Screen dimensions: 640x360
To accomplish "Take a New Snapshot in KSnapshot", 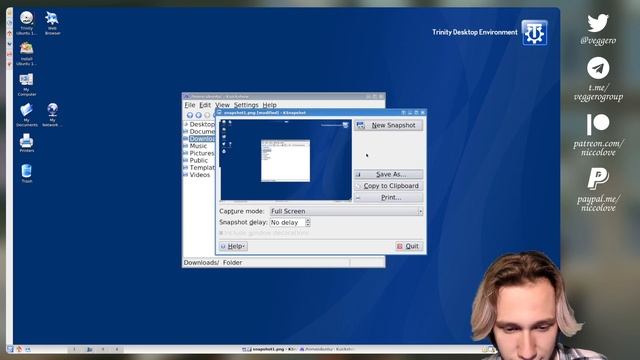I will pyautogui.click(x=388, y=125).
